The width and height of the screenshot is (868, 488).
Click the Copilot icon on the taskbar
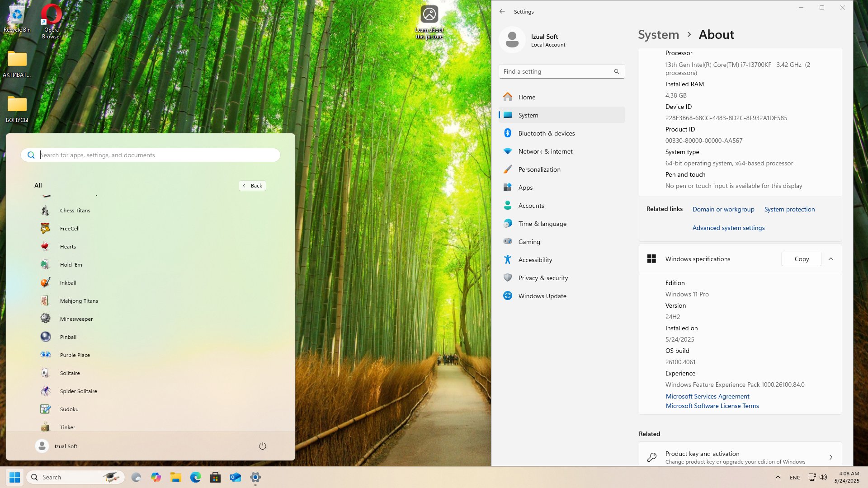tap(156, 477)
